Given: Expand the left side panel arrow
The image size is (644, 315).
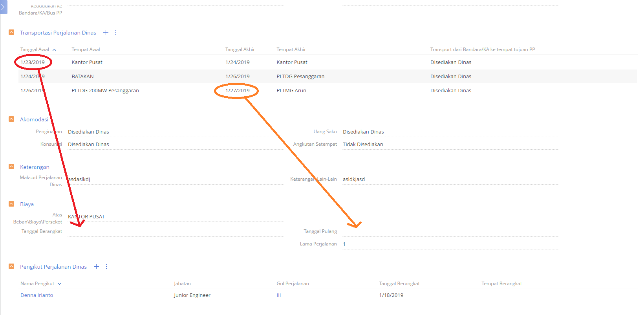Looking at the screenshot, I should pyautogui.click(x=3, y=7).
